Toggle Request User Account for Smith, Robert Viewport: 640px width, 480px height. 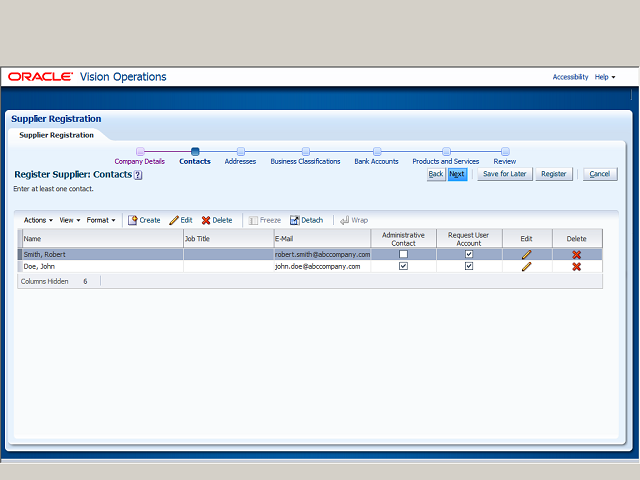pos(469,254)
